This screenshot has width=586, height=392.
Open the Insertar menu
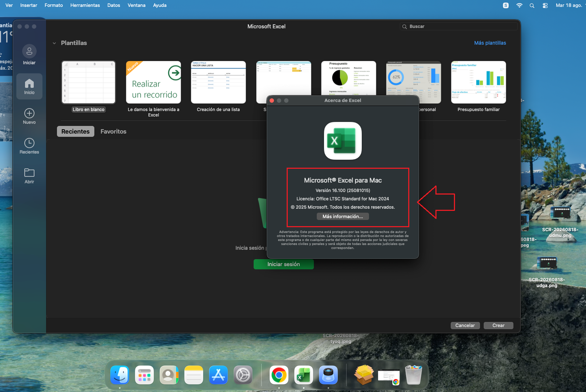tap(29, 5)
